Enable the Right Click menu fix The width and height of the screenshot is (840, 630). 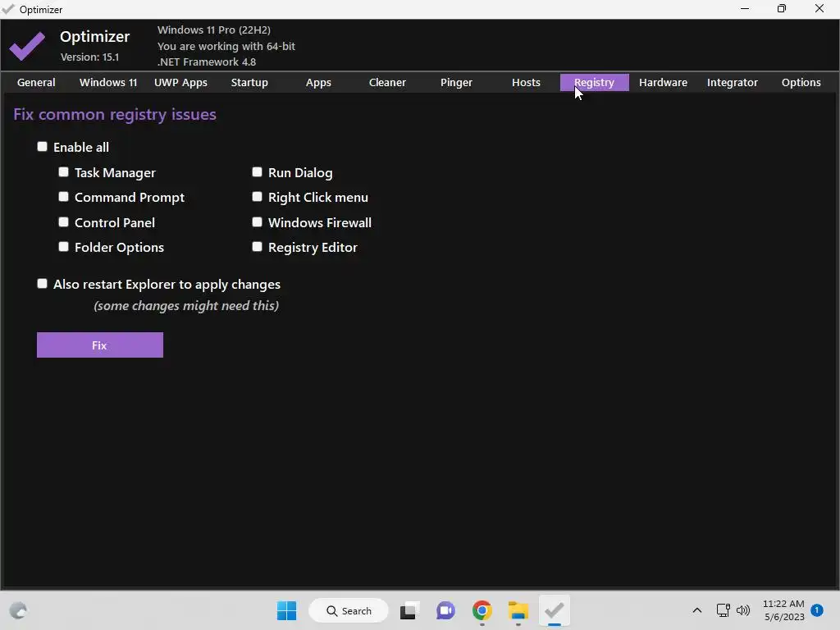coord(257,197)
